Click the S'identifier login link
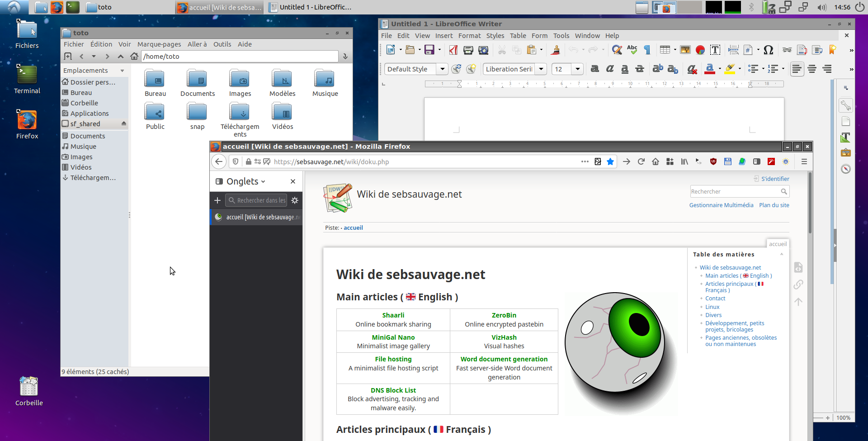 (774, 179)
